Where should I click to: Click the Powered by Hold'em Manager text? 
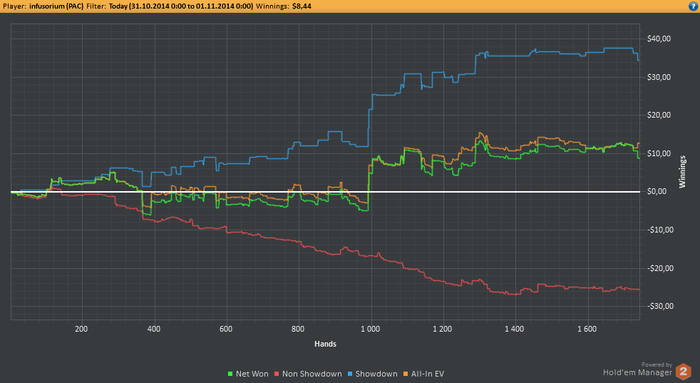pyautogui.click(x=638, y=370)
